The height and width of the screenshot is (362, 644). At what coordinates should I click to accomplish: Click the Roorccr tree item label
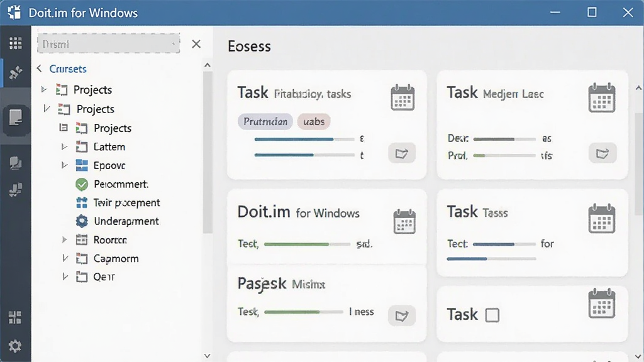(x=110, y=239)
